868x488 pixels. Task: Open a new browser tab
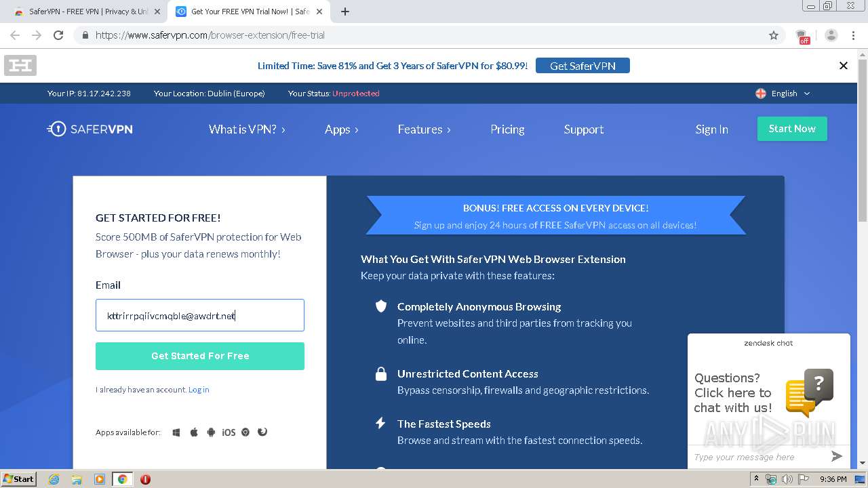tap(345, 12)
